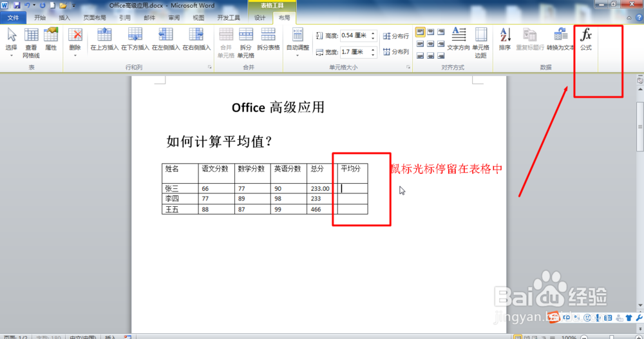
Task: Click header cell 平均分
Action: point(352,173)
